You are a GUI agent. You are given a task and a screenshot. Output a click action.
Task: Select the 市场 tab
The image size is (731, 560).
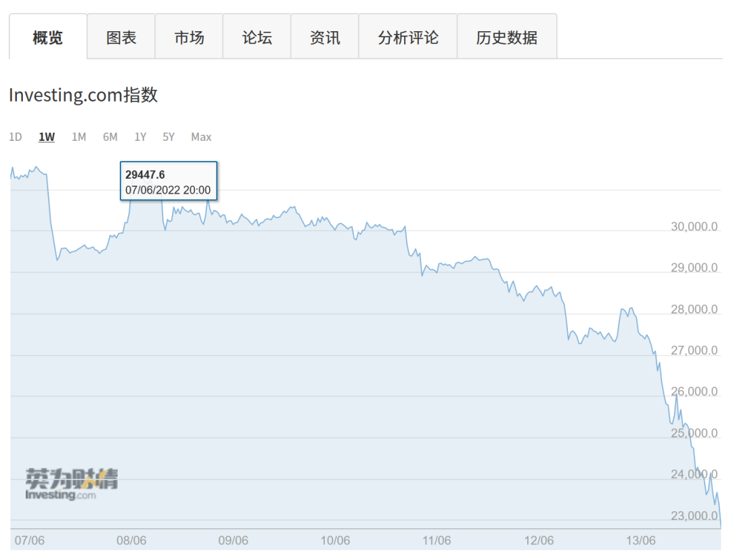click(189, 37)
